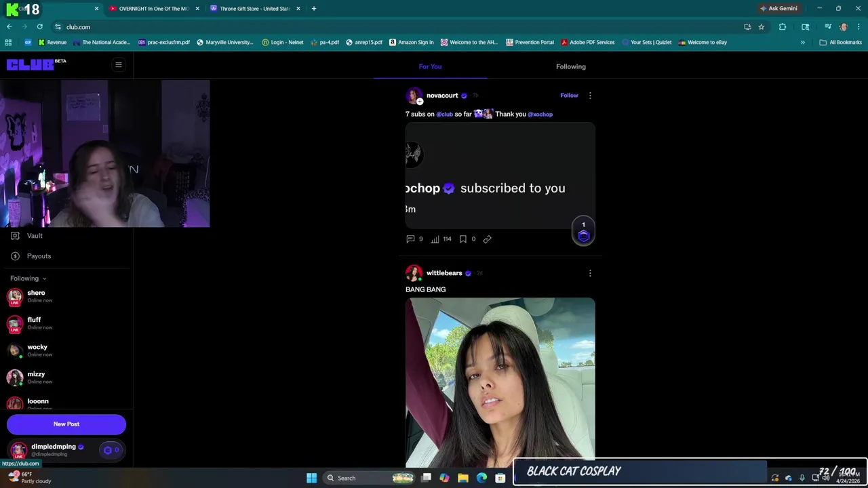Image resolution: width=868 pixels, height=488 pixels.
Task: Open the subscribed notification image in novacourt post
Action: pos(500,176)
